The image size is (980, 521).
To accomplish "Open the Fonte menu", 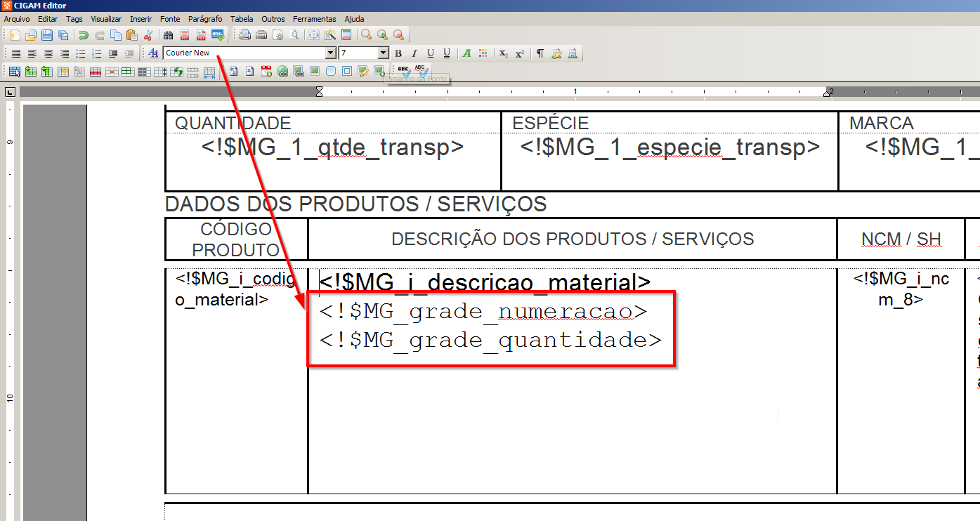I will [x=170, y=19].
